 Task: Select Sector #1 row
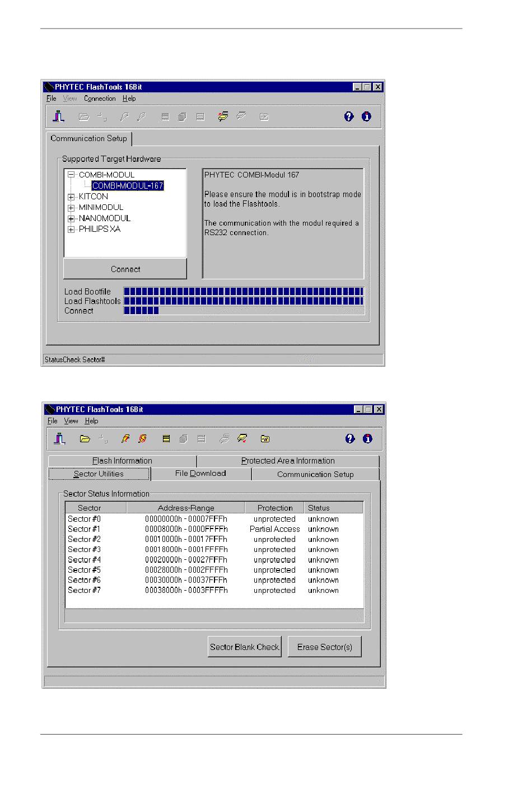click(x=214, y=529)
